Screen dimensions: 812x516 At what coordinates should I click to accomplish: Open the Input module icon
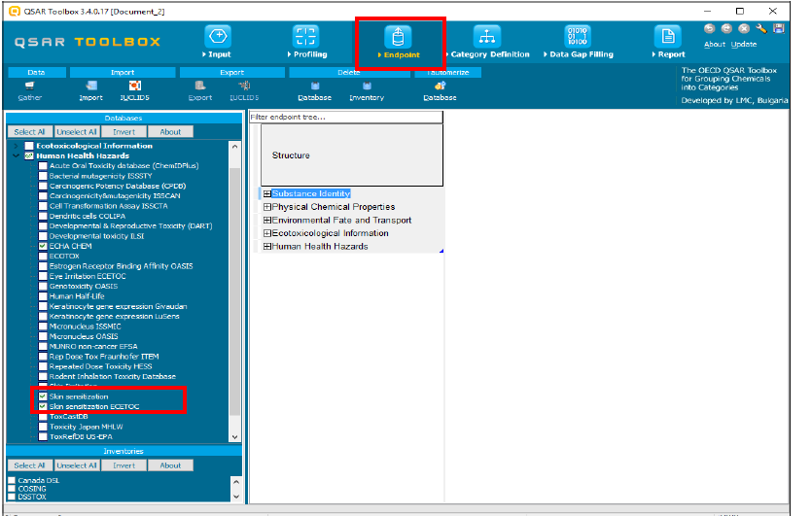tap(218, 36)
